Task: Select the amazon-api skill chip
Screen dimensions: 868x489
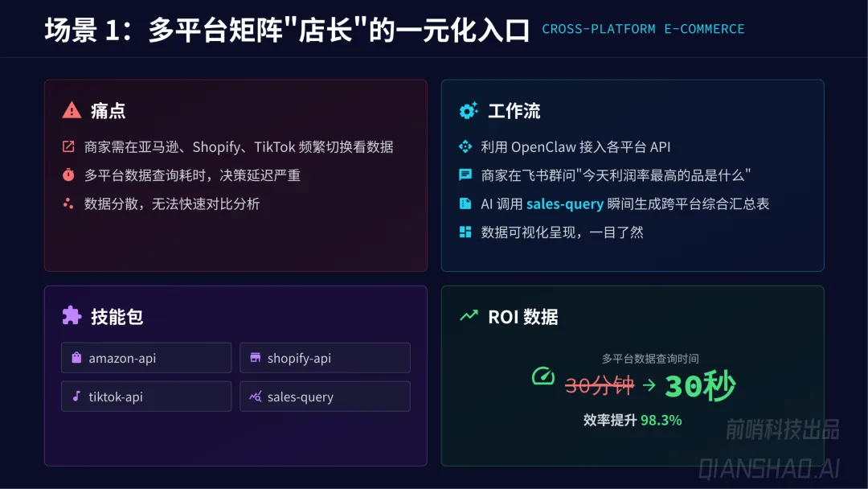Action: [146, 358]
